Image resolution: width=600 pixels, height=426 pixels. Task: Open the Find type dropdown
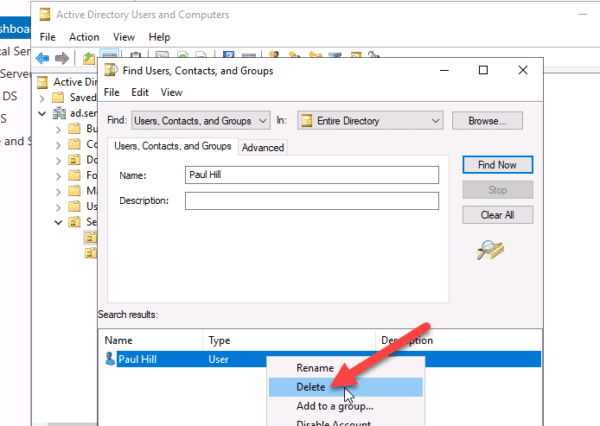[x=263, y=120]
